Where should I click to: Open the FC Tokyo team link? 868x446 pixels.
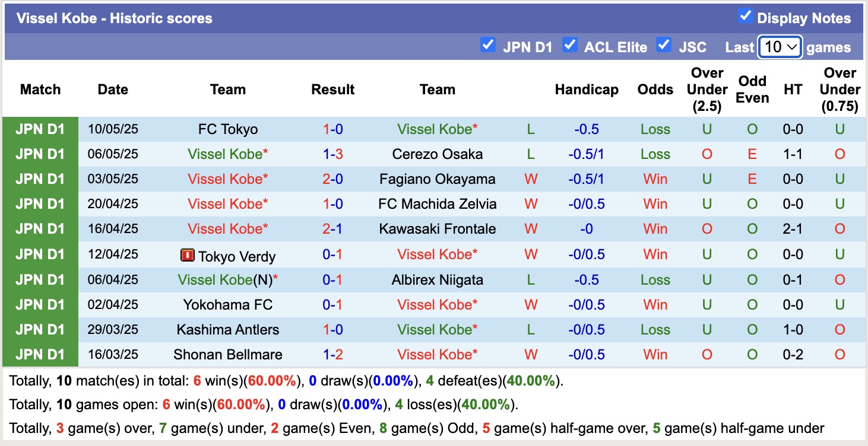tap(228, 129)
